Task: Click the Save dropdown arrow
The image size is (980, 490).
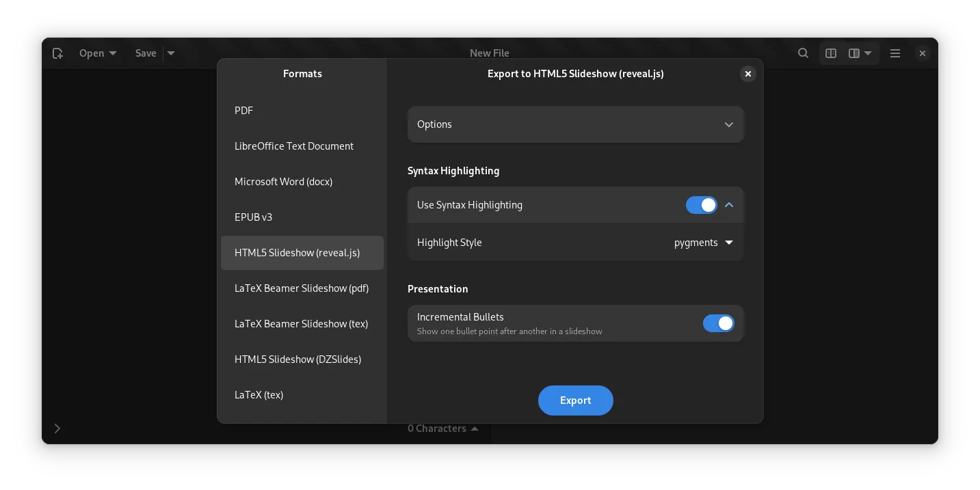Action: pos(171,53)
